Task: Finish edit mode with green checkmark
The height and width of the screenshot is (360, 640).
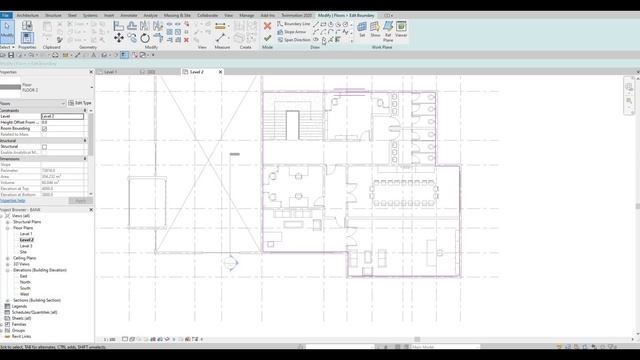Action: (x=267, y=38)
